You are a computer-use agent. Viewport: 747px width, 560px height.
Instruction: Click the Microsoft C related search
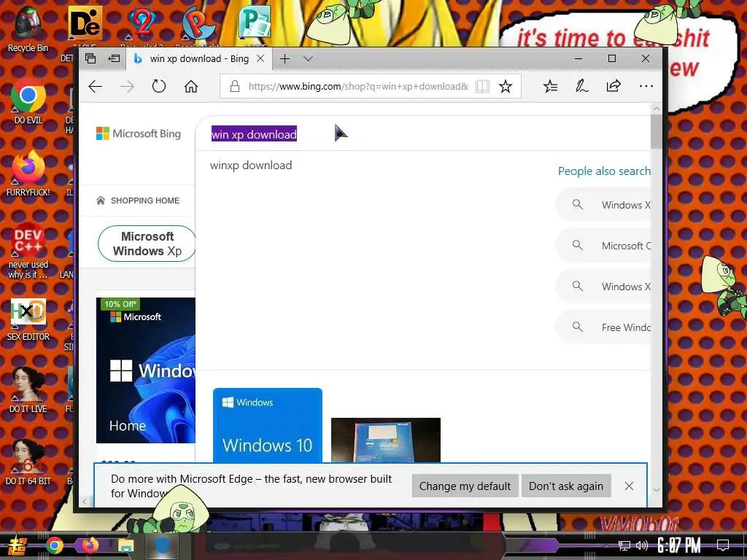[x=603, y=246]
